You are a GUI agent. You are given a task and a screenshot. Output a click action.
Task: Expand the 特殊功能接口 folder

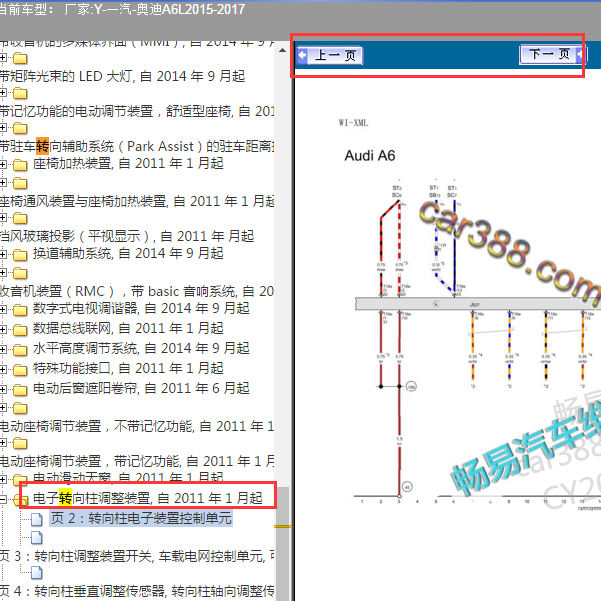(x=3, y=369)
